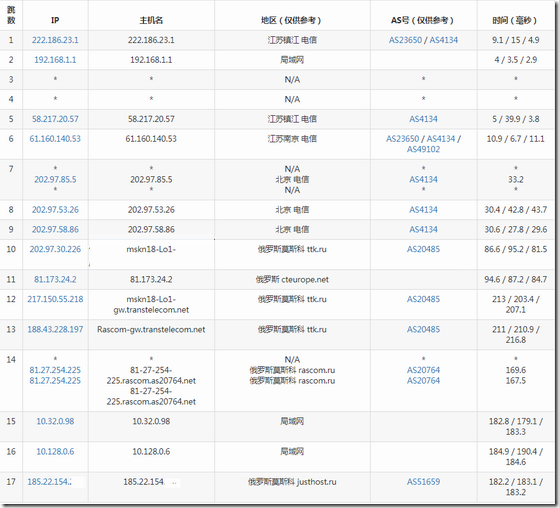The height and width of the screenshot is (508, 559).
Task: Click the 192.168.1.1 IP link
Action: coord(55,60)
